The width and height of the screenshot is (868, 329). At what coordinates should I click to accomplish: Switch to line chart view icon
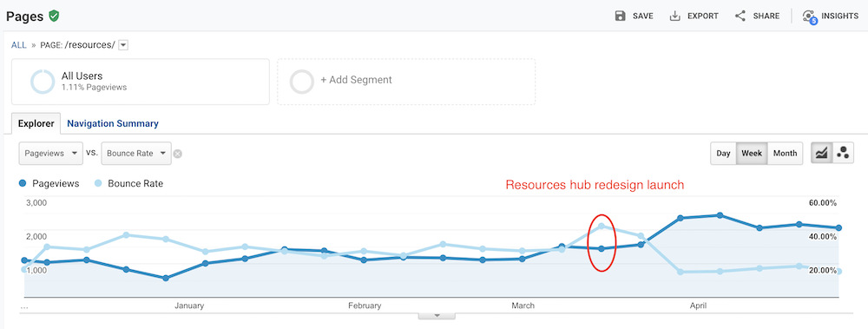821,154
